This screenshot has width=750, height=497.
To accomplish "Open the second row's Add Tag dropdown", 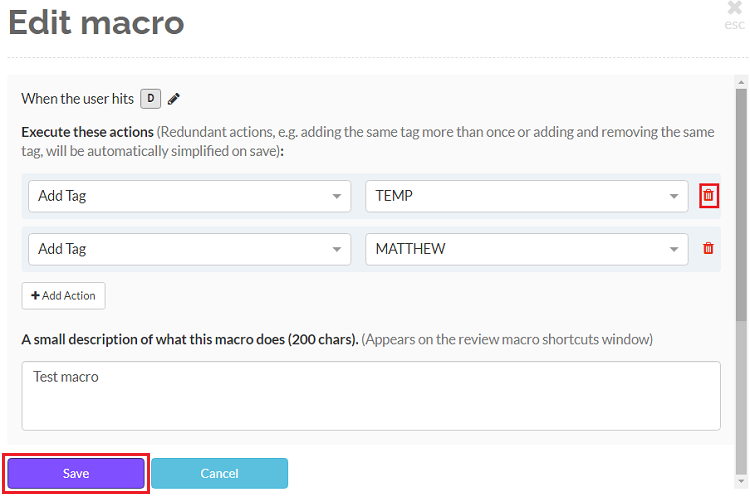I will 189,249.
